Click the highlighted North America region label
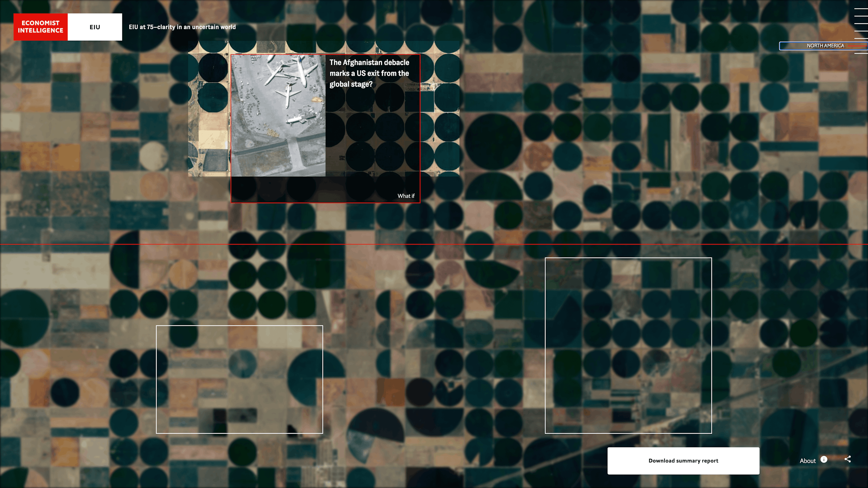The height and width of the screenshot is (488, 868). tap(825, 46)
